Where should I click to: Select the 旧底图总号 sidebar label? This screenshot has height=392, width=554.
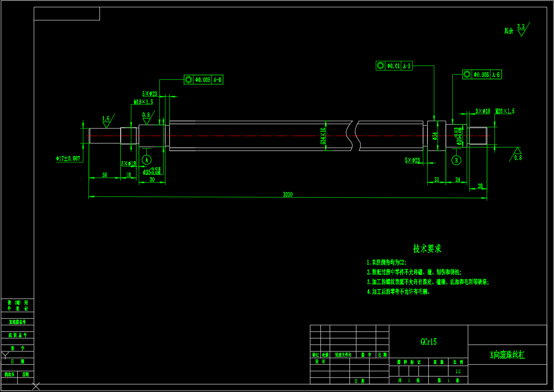click(x=18, y=322)
